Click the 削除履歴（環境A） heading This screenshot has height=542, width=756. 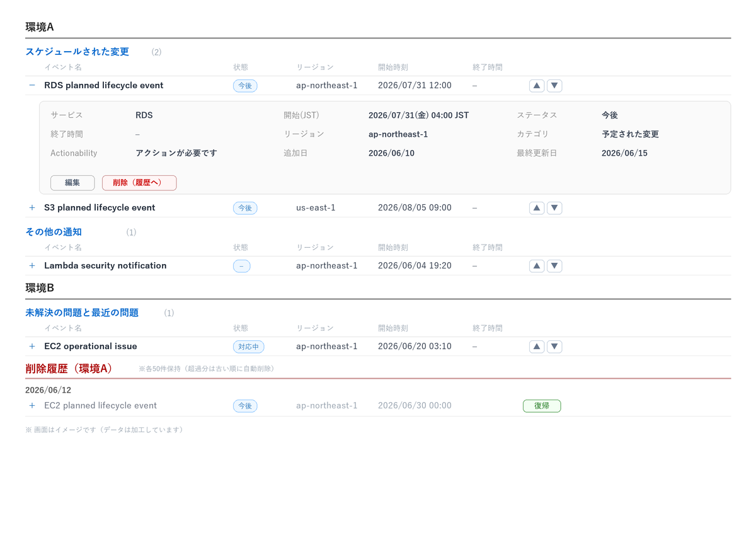[x=69, y=369]
